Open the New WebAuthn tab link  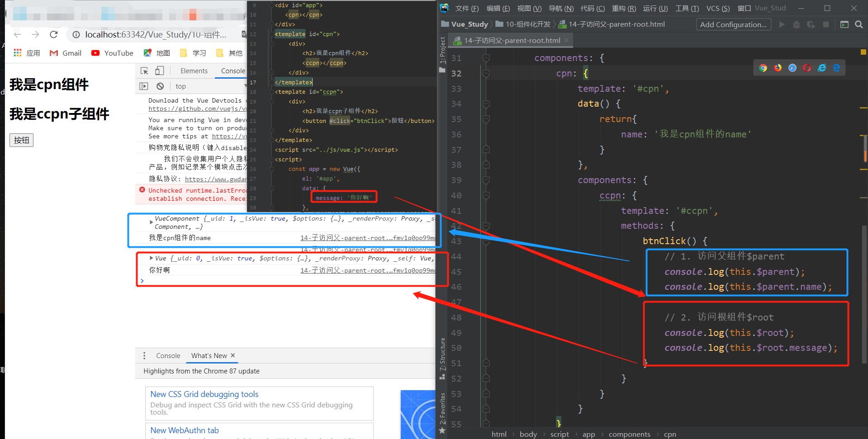[x=185, y=430]
